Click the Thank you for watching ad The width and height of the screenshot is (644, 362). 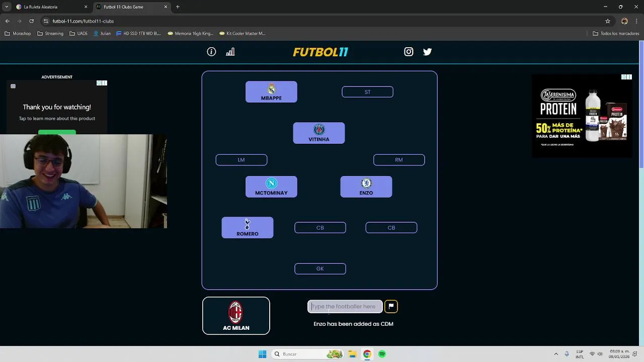pyautogui.click(x=57, y=108)
